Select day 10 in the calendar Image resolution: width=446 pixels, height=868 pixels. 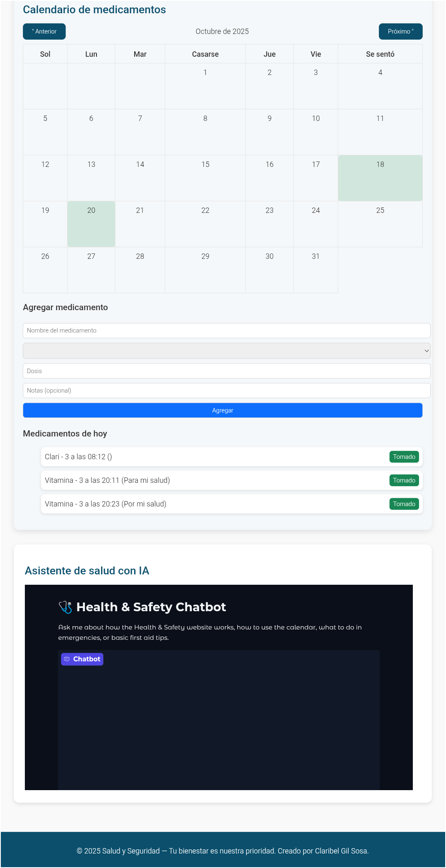tap(316, 132)
